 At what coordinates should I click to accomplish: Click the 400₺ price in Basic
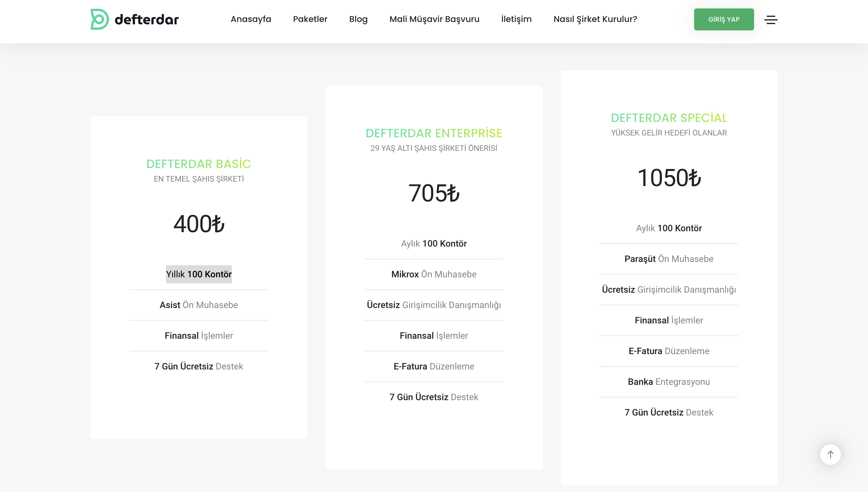pyautogui.click(x=199, y=224)
